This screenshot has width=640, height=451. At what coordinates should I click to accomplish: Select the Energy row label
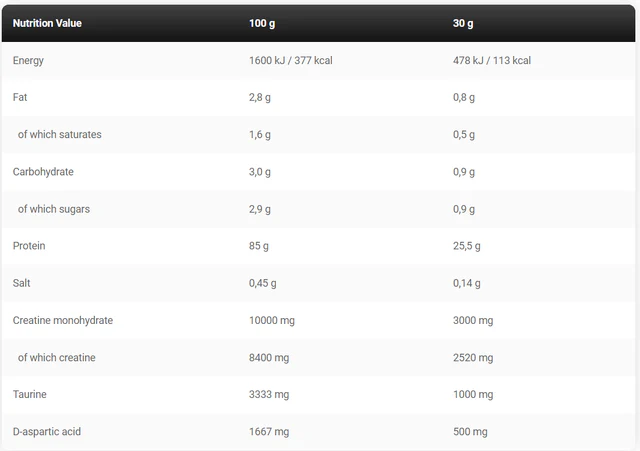tap(28, 61)
